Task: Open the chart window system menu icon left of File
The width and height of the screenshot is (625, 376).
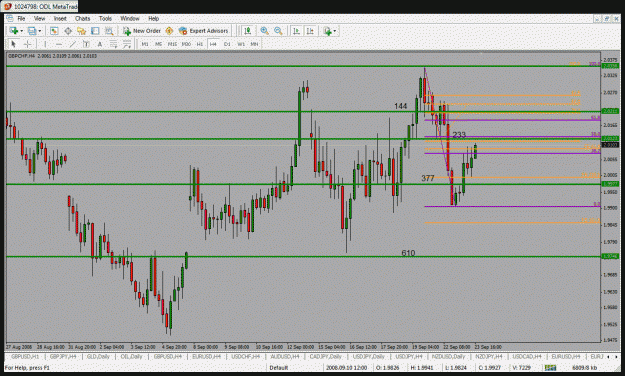Action: [10, 18]
